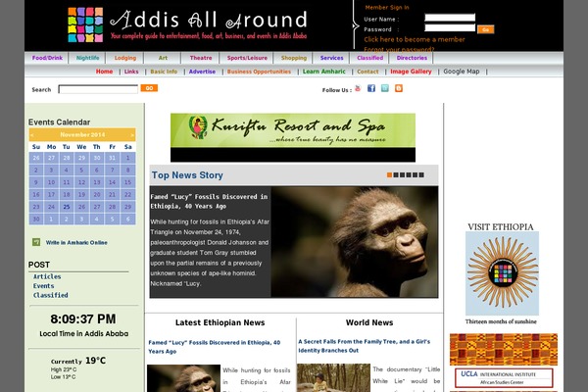The image size is (588, 392).
Task: Open the Kuriftu Resort and Spa banner
Action: [x=293, y=137]
